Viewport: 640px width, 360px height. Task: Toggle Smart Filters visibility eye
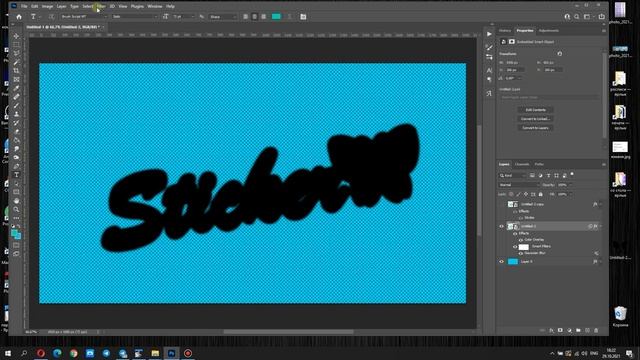tap(515, 247)
